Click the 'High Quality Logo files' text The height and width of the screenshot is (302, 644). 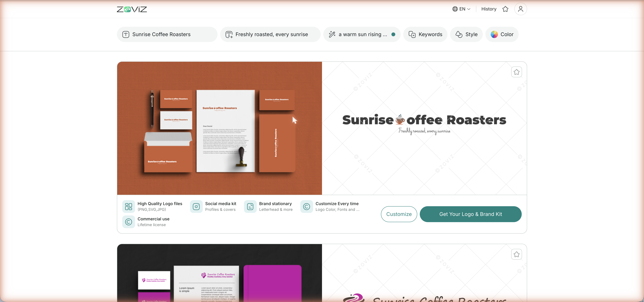click(x=160, y=204)
